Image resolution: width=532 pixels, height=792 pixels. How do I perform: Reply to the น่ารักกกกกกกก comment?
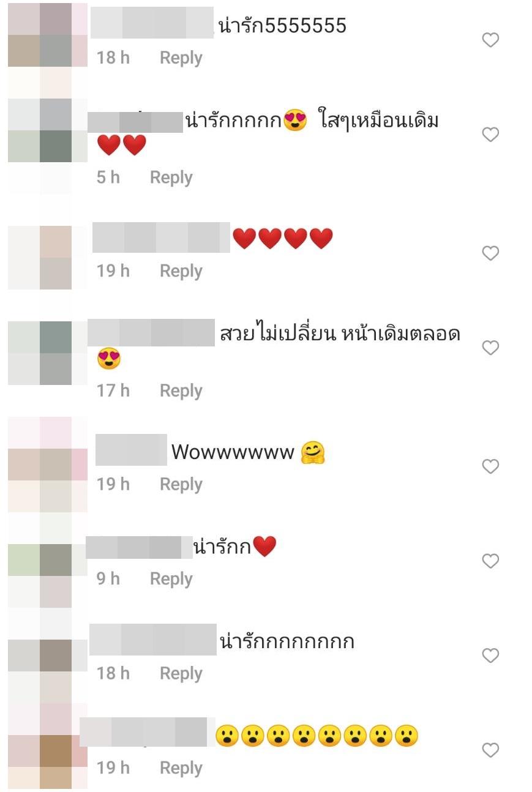pyautogui.click(x=181, y=673)
